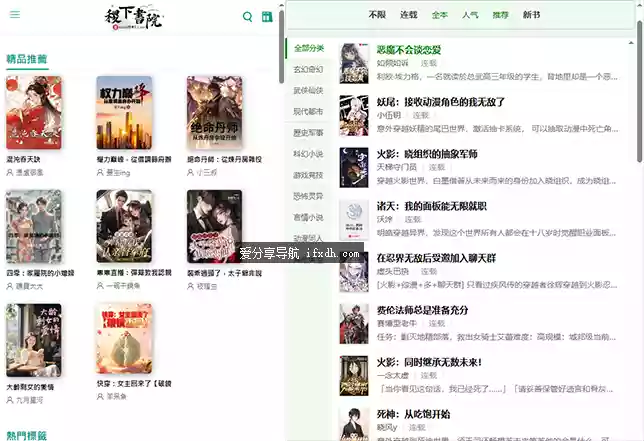
Task: Click author name 天梯守门员
Action: coord(397,167)
